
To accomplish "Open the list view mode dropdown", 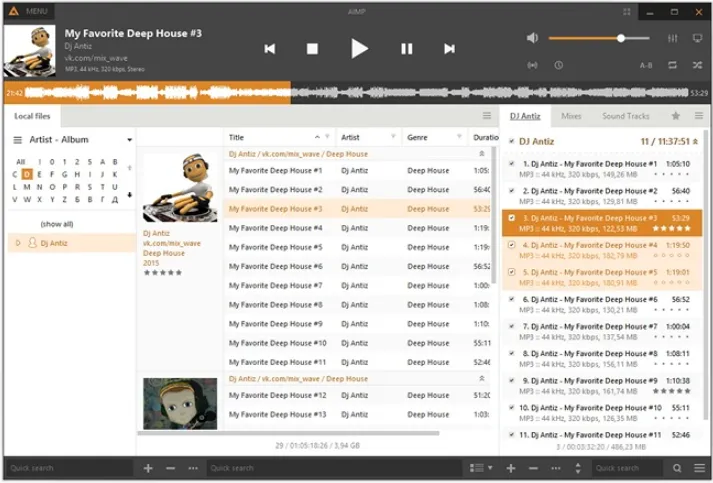I will (481, 468).
